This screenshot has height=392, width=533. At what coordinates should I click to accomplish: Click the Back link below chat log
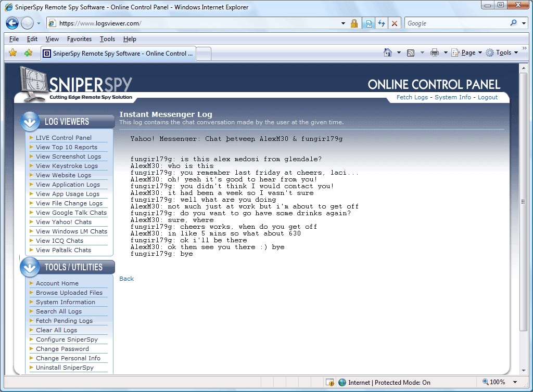(126, 279)
